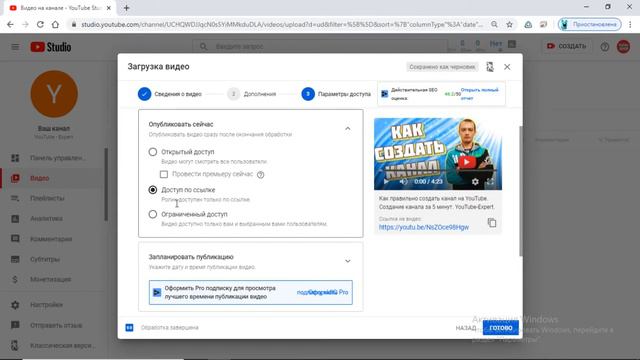Collapse the Опубликовать сейчас section
This screenshot has width=640, height=360.
click(347, 129)
